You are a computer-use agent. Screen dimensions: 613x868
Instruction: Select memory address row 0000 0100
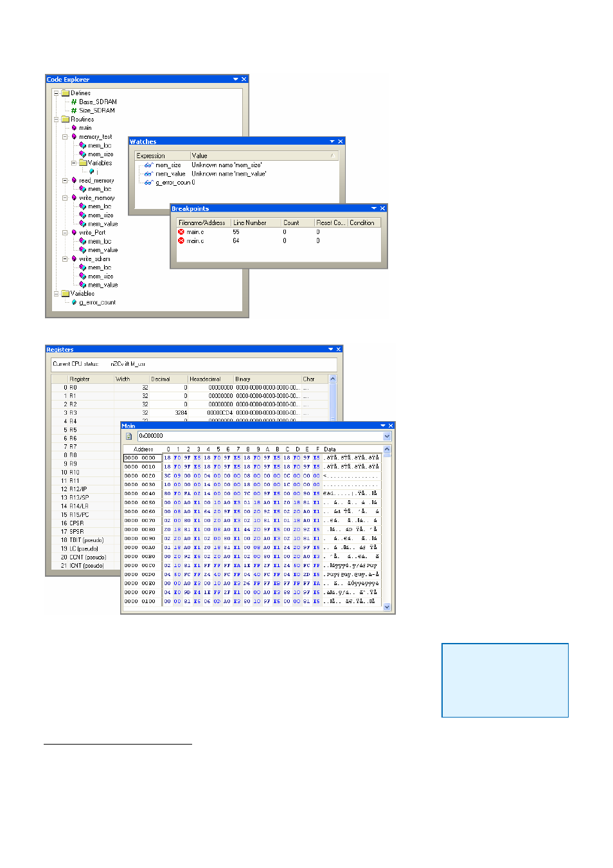(252, 602)
